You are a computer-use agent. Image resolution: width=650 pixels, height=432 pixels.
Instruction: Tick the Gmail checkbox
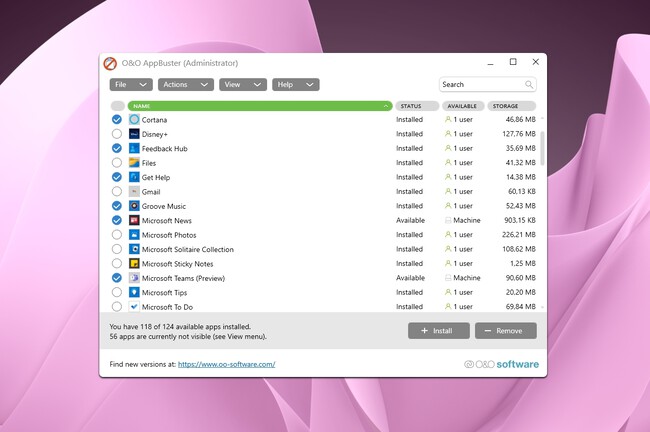click(117, 192)
